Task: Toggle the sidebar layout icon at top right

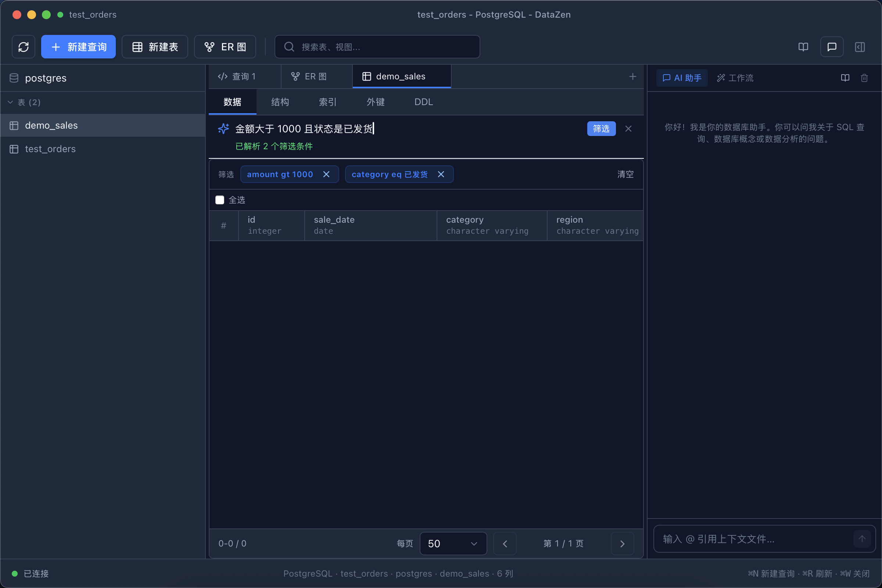Action: [x=860, y=47]
